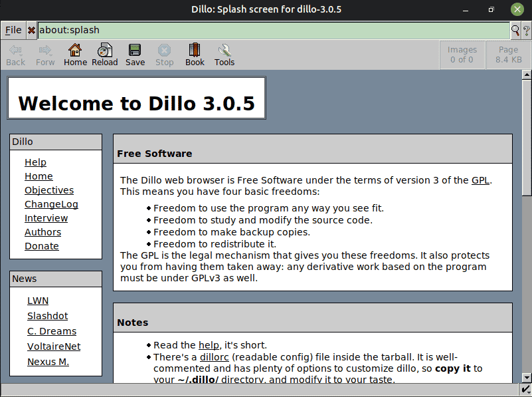Maximize the Dillo window

[x=491, y=9]
